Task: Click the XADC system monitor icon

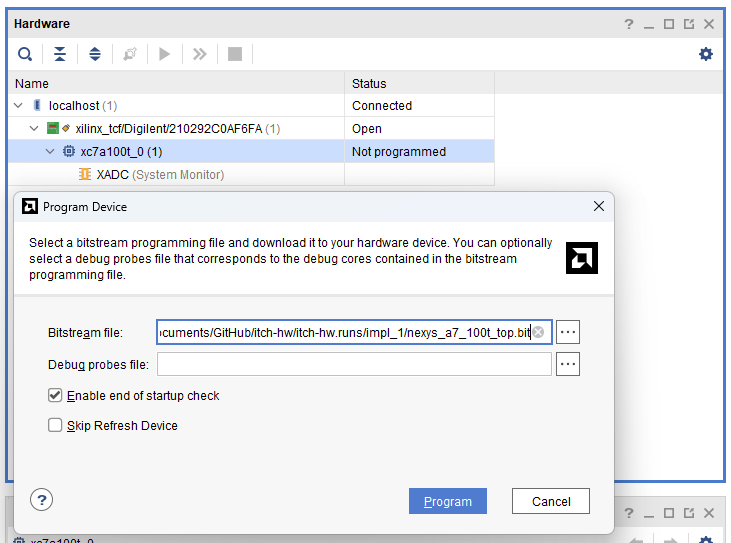Action: (85, 174)
